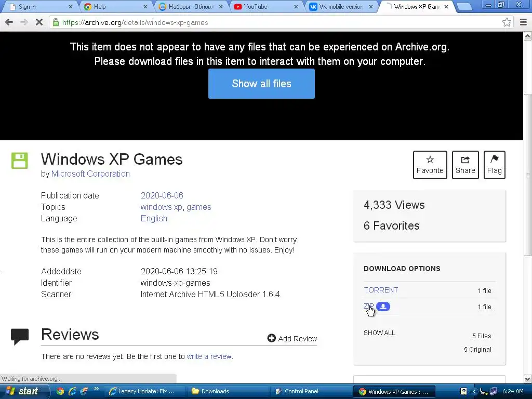Open the games topic link
The width and height of the screenshot is (532, 399).
pos(199,207)
